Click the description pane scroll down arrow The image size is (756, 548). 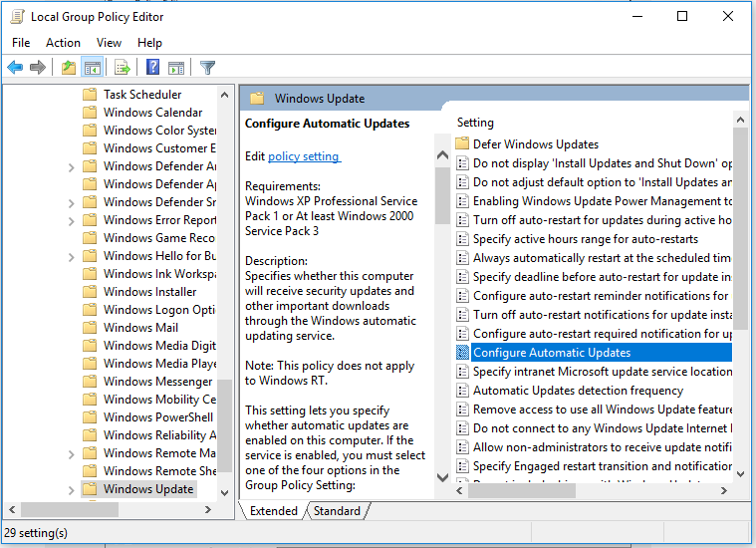[x=442, y=477]
